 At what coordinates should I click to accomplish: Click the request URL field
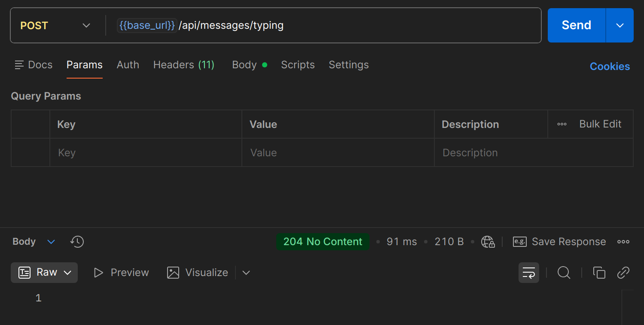coord(324,25)
